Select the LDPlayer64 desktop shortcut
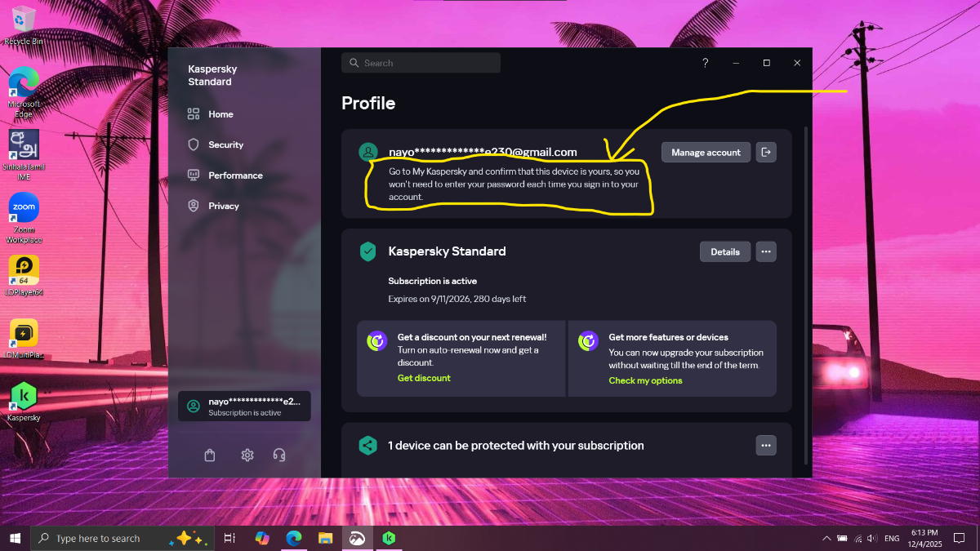The height and width of the screenshot is (551, 980). [x=24, y=276]
